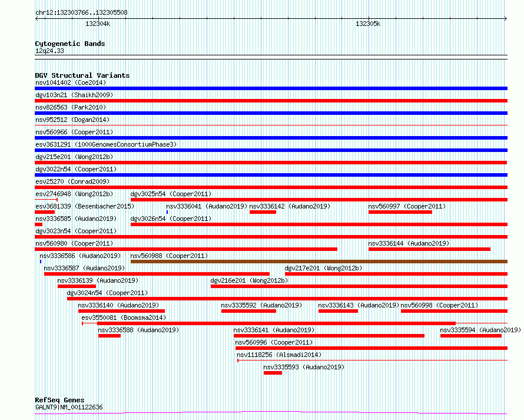
Task: Click nsv3336143 (Audano2019) label
Action: click(x=359, y=305)
